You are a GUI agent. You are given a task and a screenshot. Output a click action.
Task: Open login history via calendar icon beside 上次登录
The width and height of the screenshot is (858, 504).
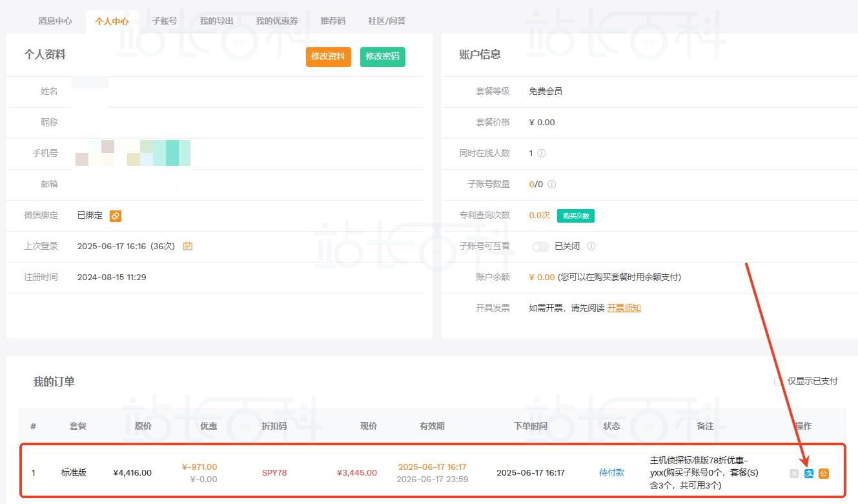click(187, 246)
